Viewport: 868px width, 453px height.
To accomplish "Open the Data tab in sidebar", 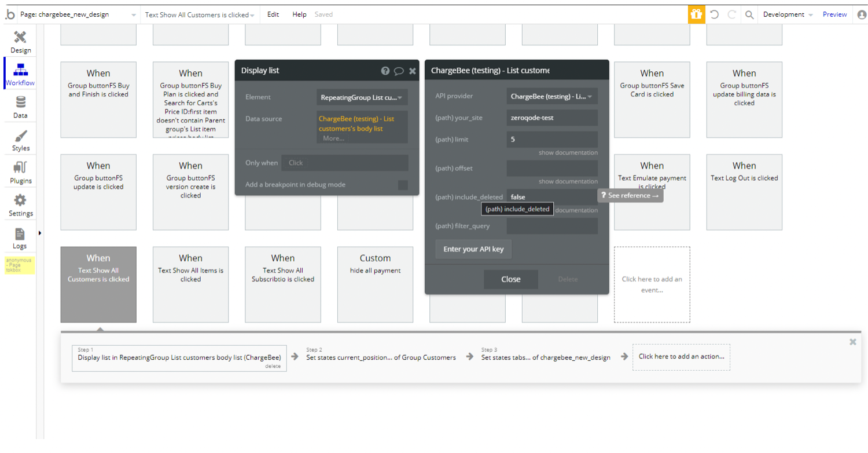I will (x=20, y=107).
